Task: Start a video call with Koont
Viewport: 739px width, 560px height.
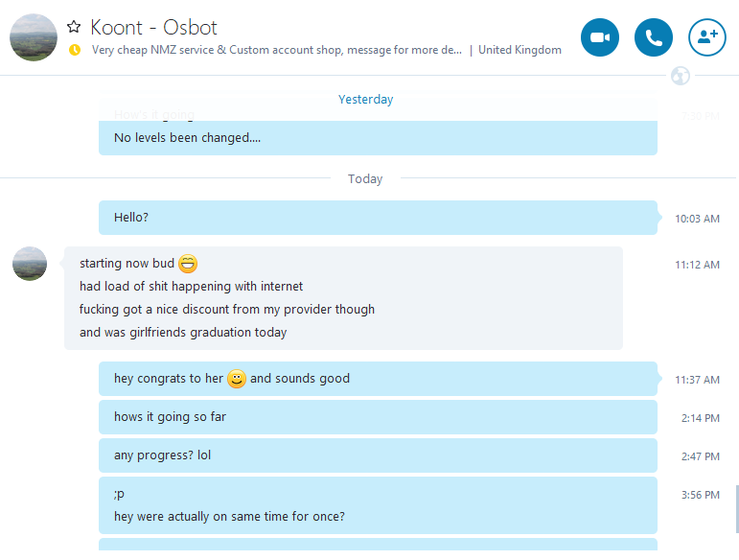Action: [x=600, y=37]
